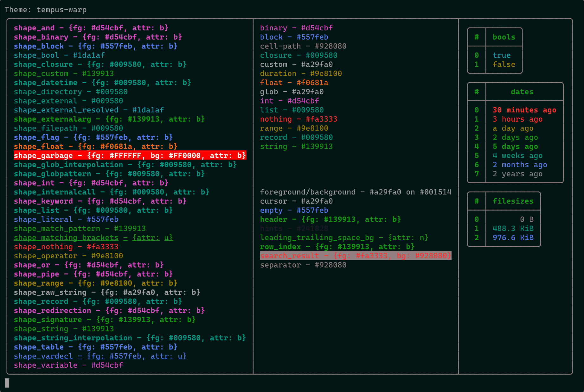584x392 pixels.
Task: Click the foreground/background color line
Action: coord(356,192)
